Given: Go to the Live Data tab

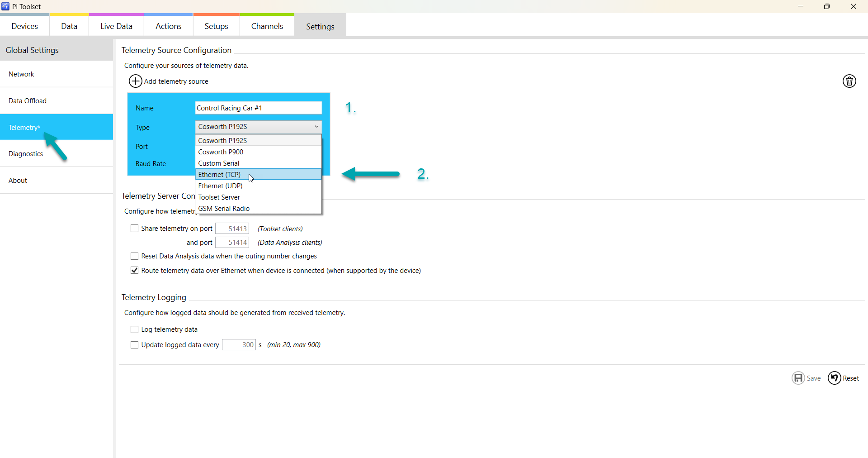Looking at the screenshot, I should pos(117,26).
